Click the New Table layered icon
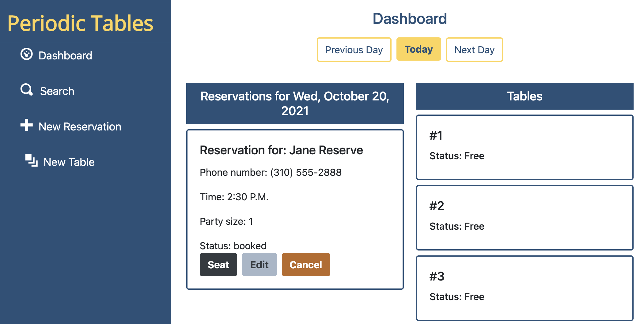 coord(32,161)
